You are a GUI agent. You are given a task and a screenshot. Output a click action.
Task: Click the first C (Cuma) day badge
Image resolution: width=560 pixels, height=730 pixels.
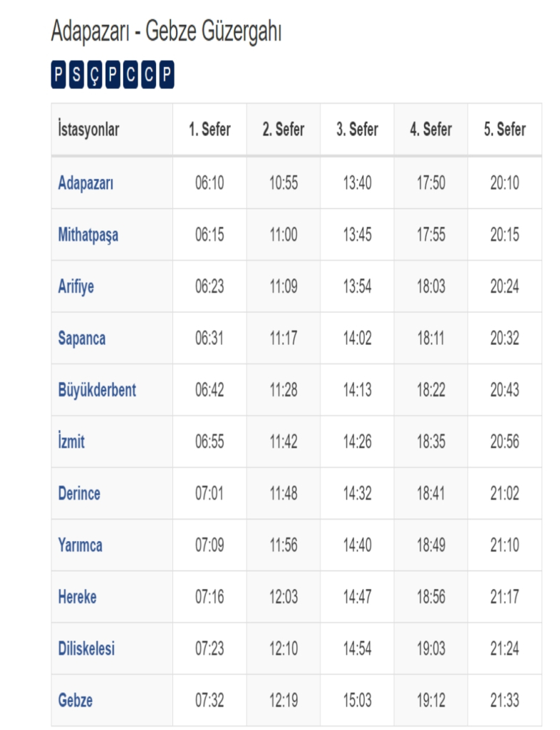(x=130, y=76)
